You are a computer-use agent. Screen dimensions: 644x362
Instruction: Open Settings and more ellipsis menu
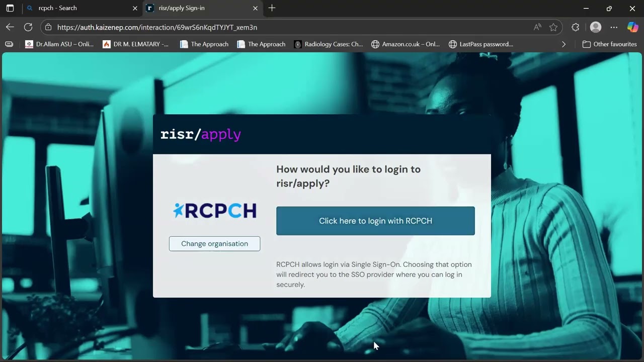click(x=614, y=27)
